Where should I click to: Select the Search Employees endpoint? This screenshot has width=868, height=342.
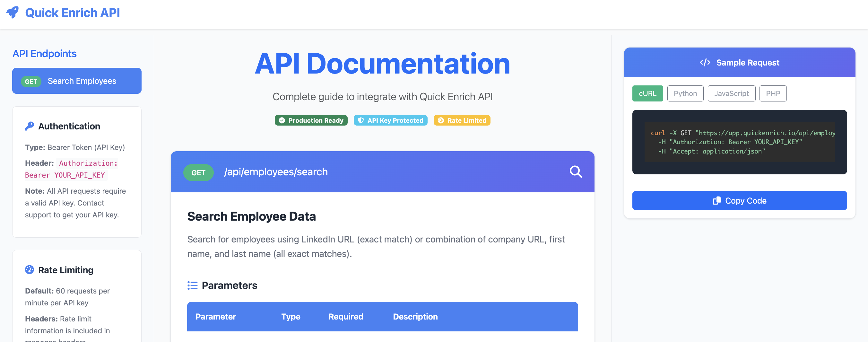pos(77,81)
